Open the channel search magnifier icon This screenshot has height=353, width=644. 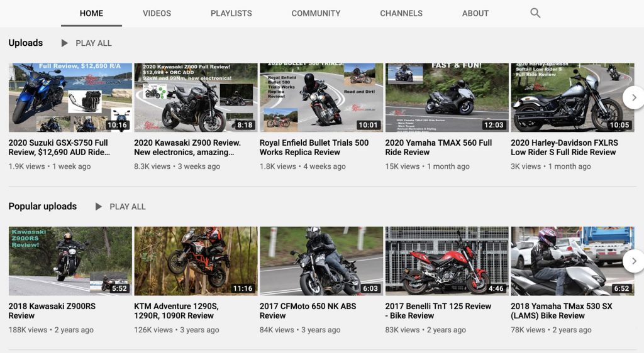coord(535,13)
